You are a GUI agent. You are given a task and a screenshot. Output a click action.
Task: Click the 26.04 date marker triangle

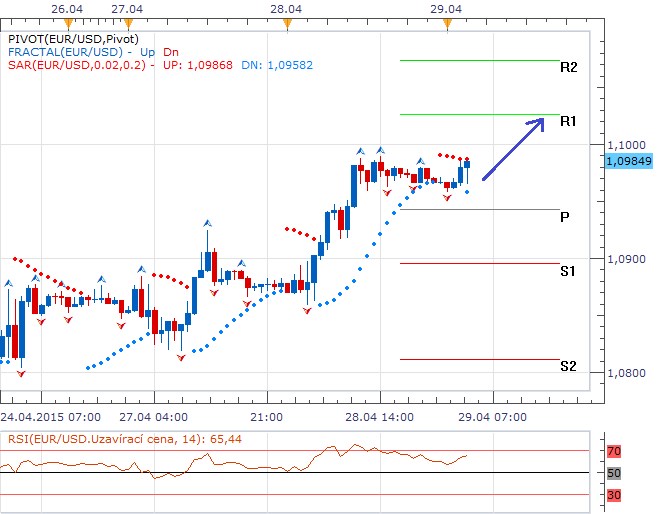tap(68, 24)
